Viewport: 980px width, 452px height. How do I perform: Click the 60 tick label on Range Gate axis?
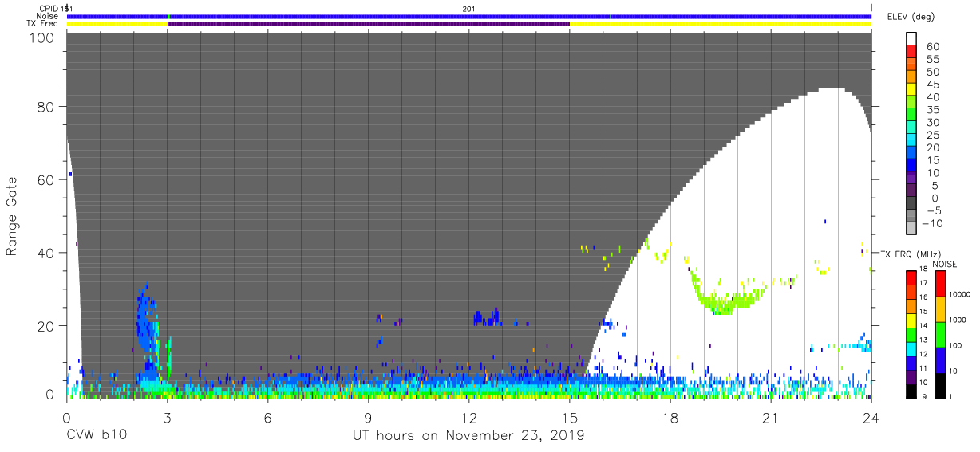pos(45,179)
